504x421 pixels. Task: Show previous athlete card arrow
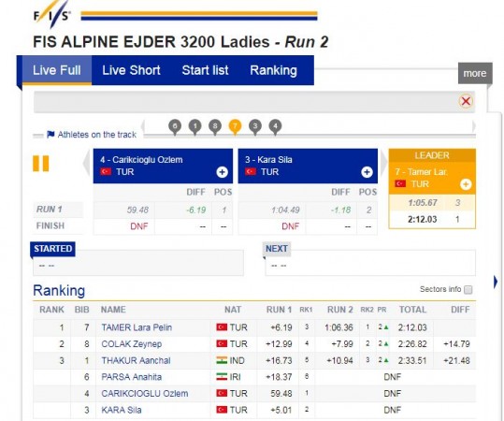(x=87, y=163)
